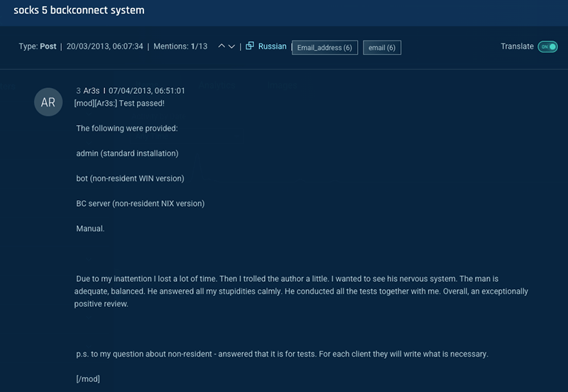Click the author name Ar3s

tap(92, 91)
